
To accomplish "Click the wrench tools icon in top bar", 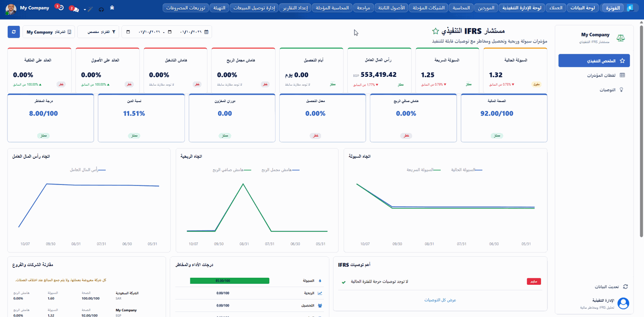I will pos(90,9).
